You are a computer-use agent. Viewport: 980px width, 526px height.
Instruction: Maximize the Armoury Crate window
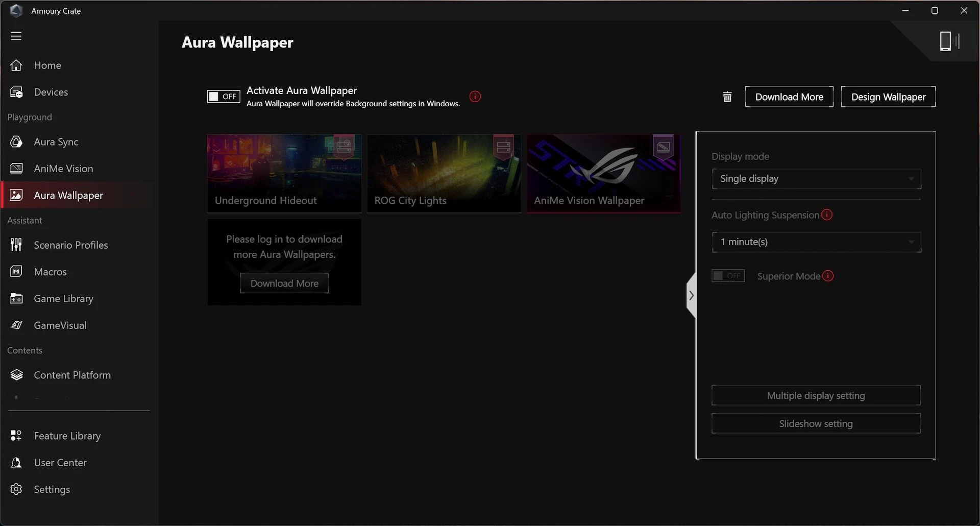pyautogui.click(x=935, y=10)
